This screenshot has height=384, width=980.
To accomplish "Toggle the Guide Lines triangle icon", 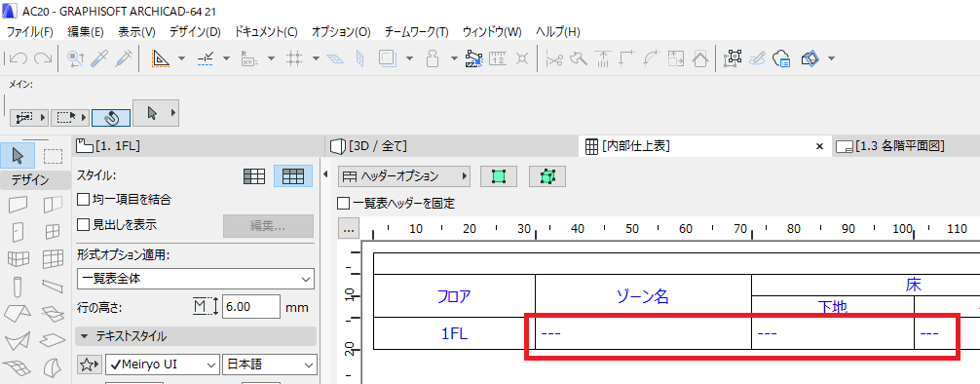I will click(162, 58).
